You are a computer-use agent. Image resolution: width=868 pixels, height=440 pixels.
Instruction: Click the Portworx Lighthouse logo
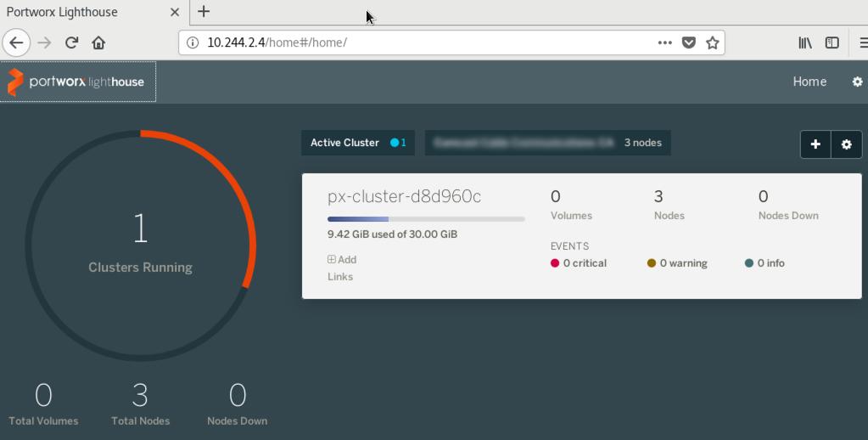click(x=77, y=82)
